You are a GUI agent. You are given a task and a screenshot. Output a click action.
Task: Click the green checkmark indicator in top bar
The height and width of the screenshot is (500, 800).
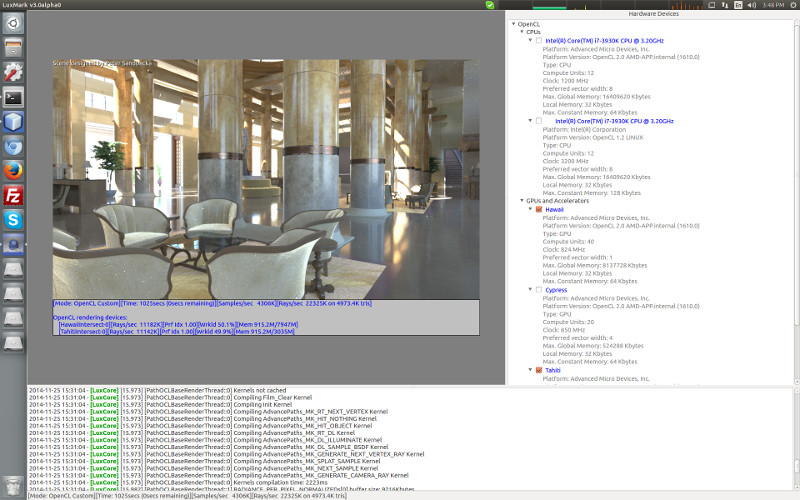pyautogui.click(x=490, y=5)
